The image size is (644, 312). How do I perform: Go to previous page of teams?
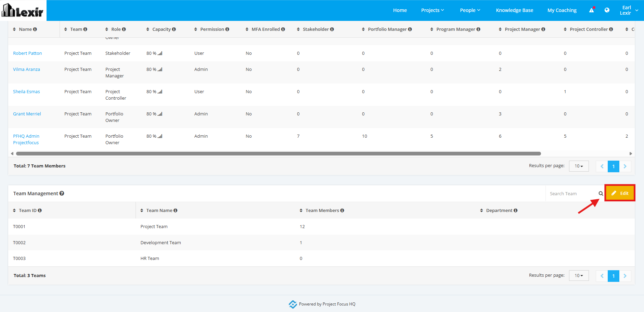(602, 276)
